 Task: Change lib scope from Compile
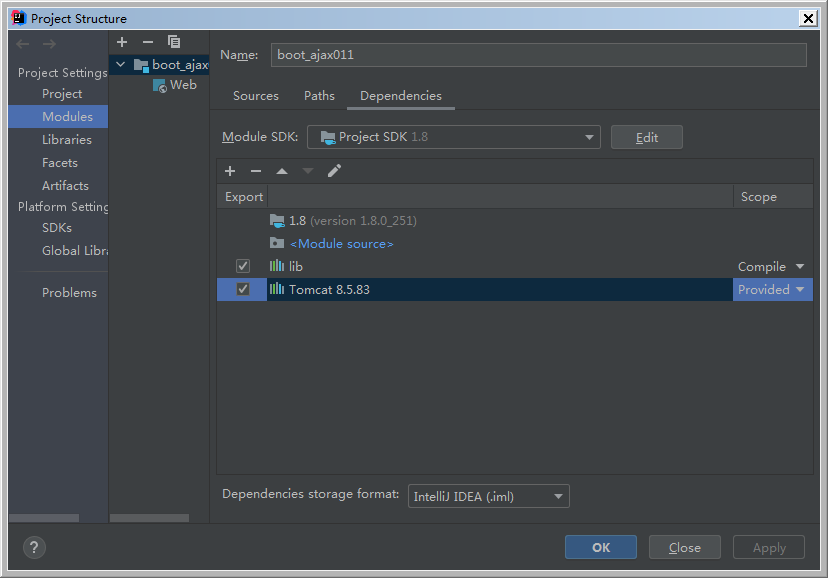click(771, 267)
